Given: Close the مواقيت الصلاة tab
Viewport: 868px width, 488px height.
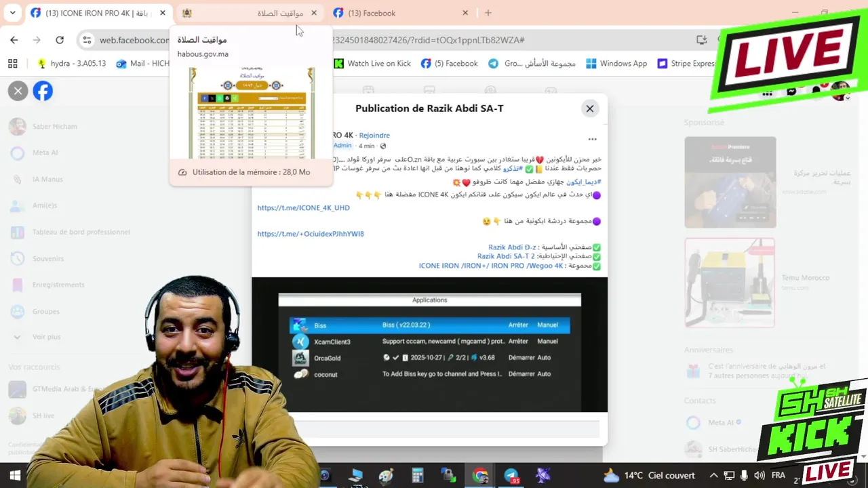Looking at the screenshot, I should click(x=314, y=13).
